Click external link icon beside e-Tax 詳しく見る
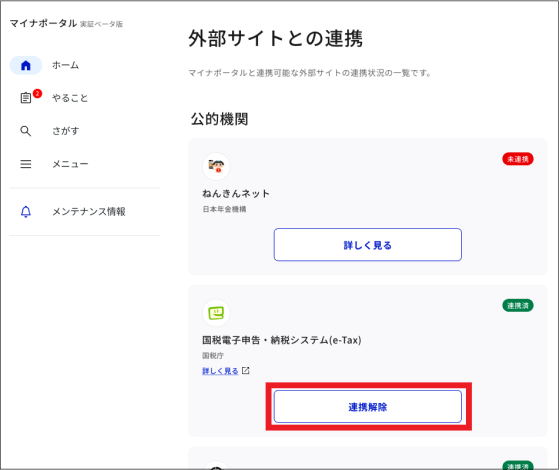 [x=246, y=371]
